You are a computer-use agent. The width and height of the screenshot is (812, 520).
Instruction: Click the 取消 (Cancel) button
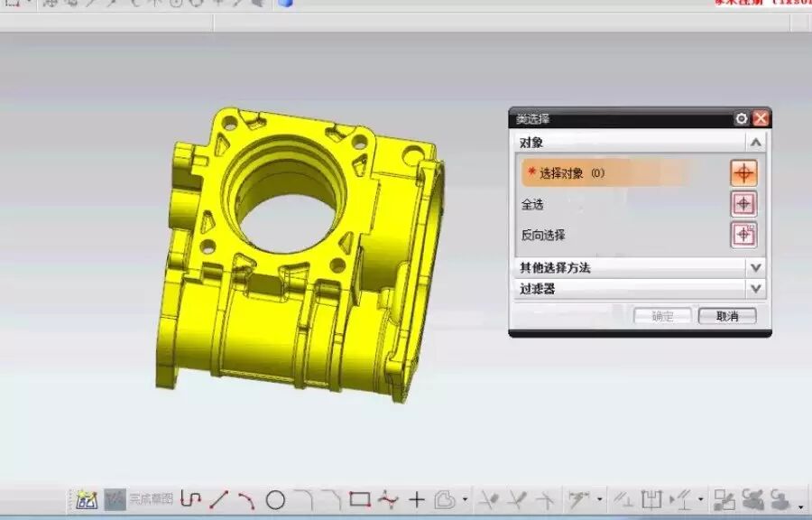pyautogui.click(x=726, y=316)
